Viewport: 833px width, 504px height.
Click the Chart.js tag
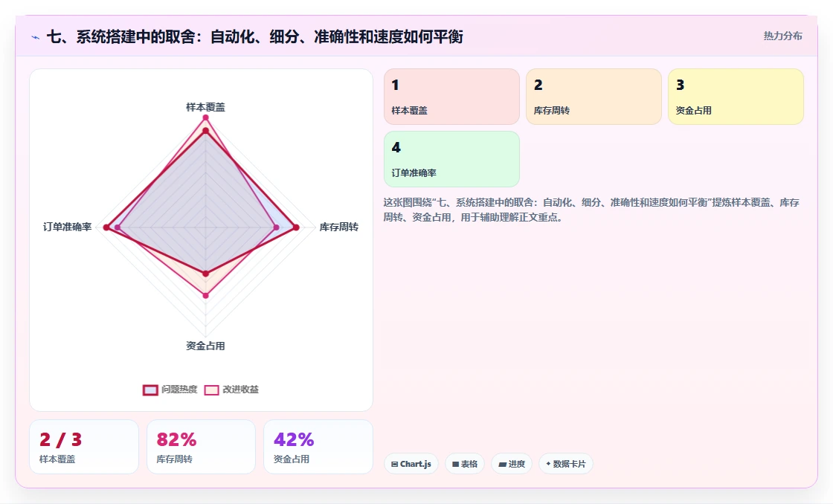pos(411,464)
